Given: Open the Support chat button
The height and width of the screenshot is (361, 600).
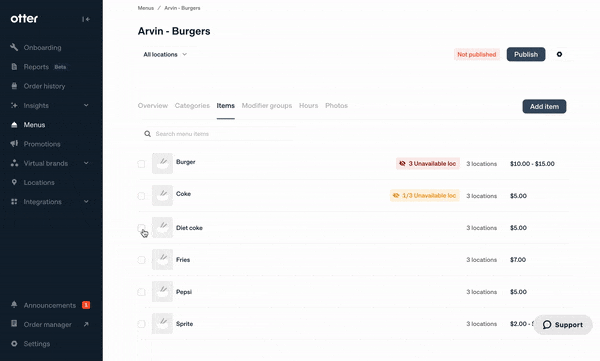Looking at the screenshot, I should click(562, 325).
